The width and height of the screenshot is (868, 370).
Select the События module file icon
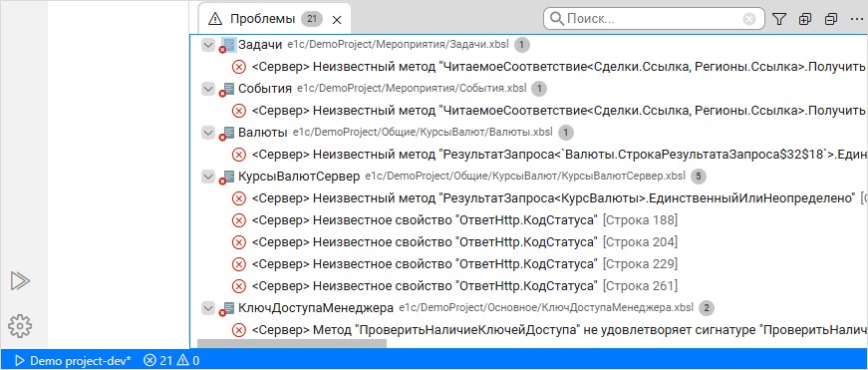[x=227, y=89]
